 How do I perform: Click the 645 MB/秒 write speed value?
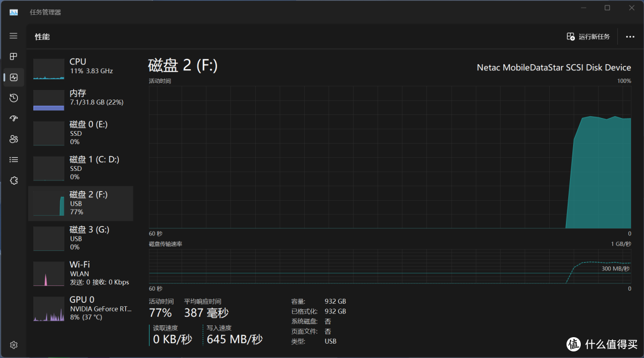234,340
